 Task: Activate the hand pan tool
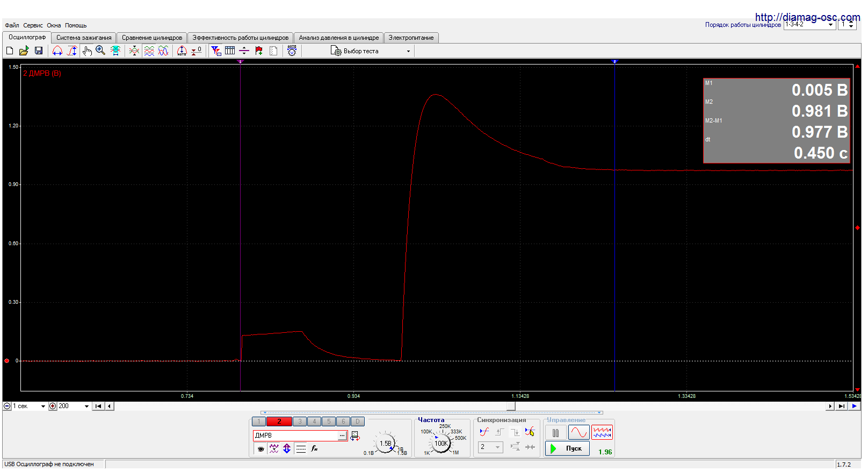click(87, 51)
